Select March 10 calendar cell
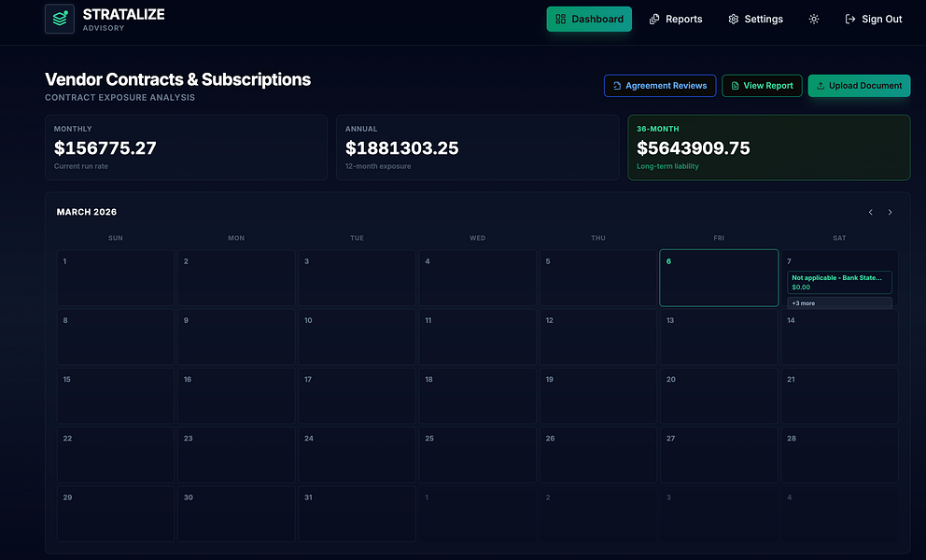Screen dimensions: 926x560 point(357,337)
